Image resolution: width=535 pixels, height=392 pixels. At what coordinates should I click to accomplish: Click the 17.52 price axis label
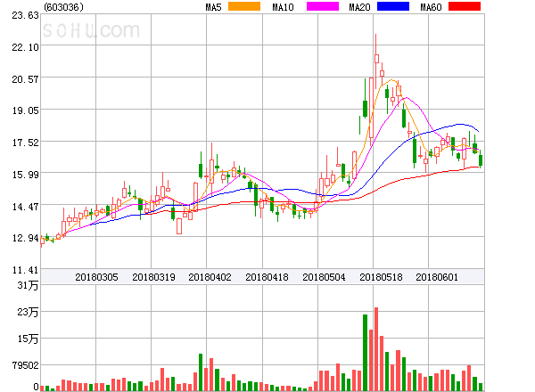click(26, 143)
